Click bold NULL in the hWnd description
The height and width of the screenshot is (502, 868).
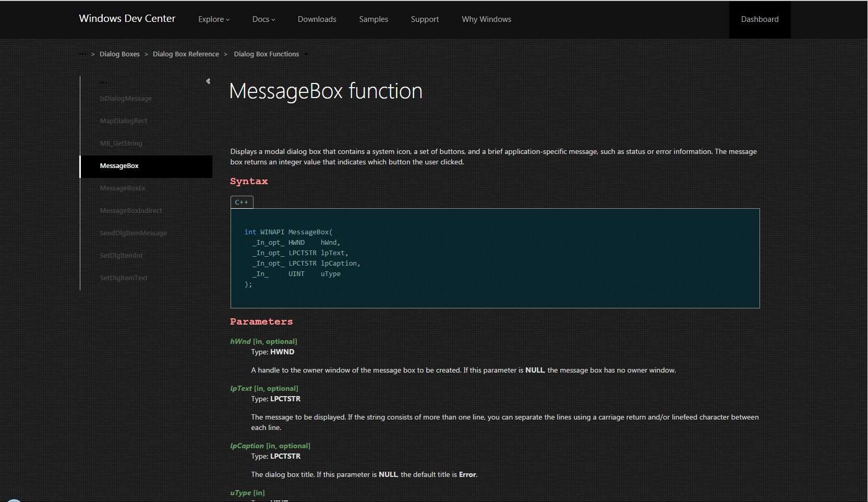(535, 370)
